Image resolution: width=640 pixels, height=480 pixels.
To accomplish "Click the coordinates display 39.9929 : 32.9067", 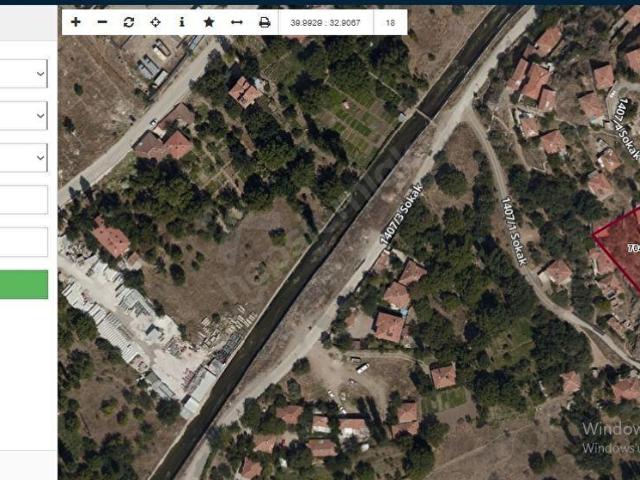I will coord(325,22).
